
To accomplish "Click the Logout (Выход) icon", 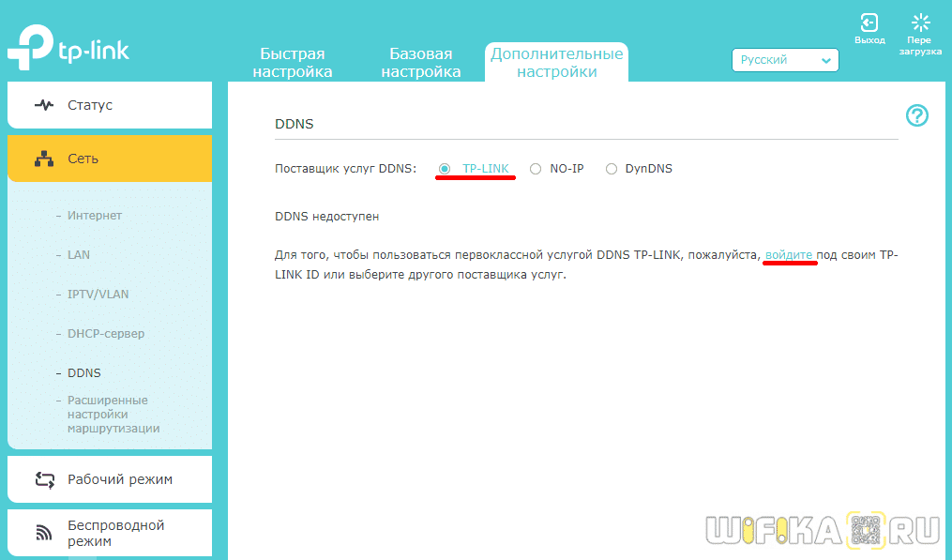I will (x=869, y=23).
